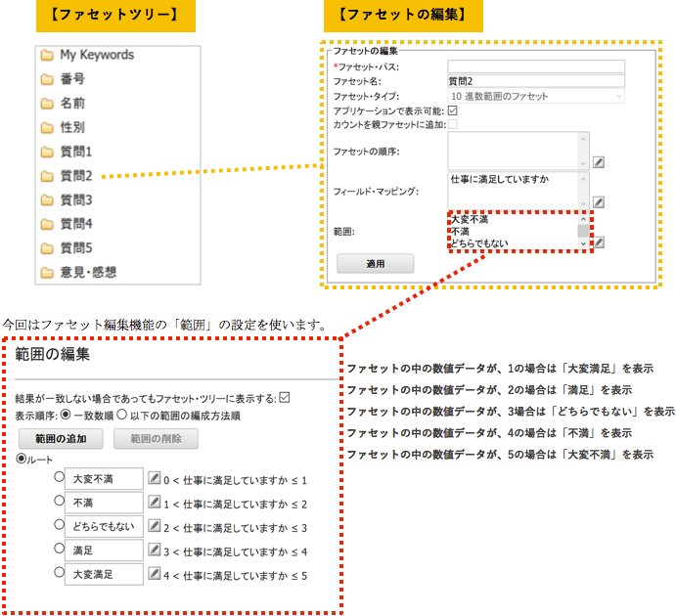Image resolution: width=676 pixels, height=616 pixels.
Task: Toggle the アプリケーションで表示可能 checkbox
Action: pyautogui.click(x=452, y=110)
